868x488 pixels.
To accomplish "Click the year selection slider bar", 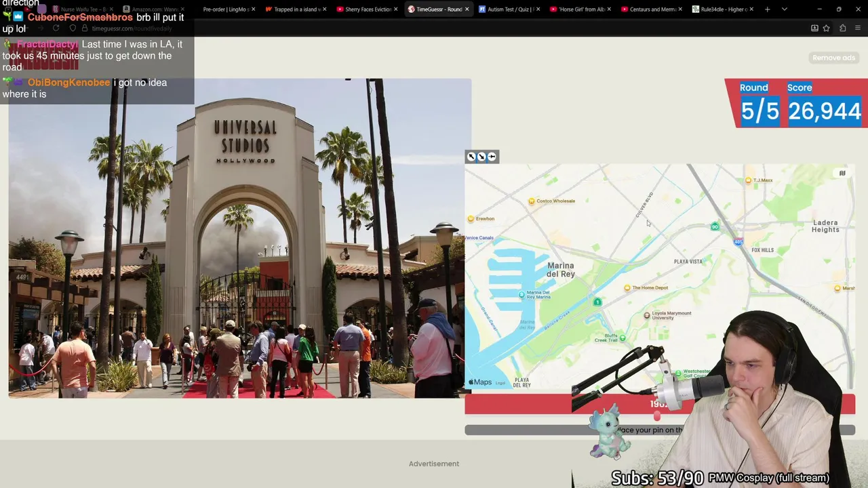I will 660,404.
